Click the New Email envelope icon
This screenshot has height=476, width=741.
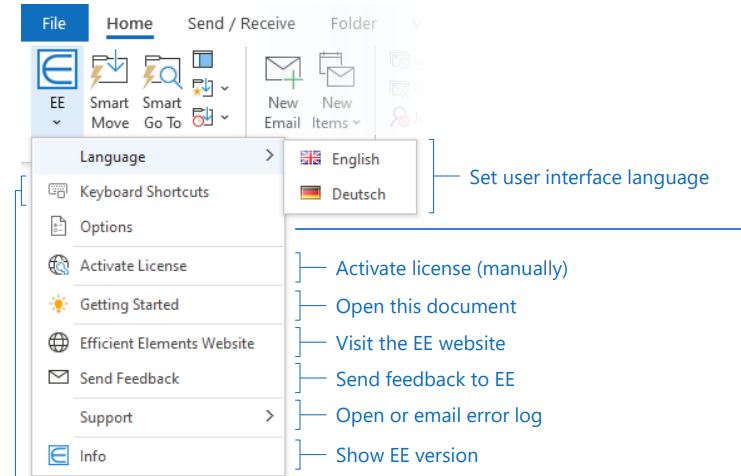(x=282, y=74)
